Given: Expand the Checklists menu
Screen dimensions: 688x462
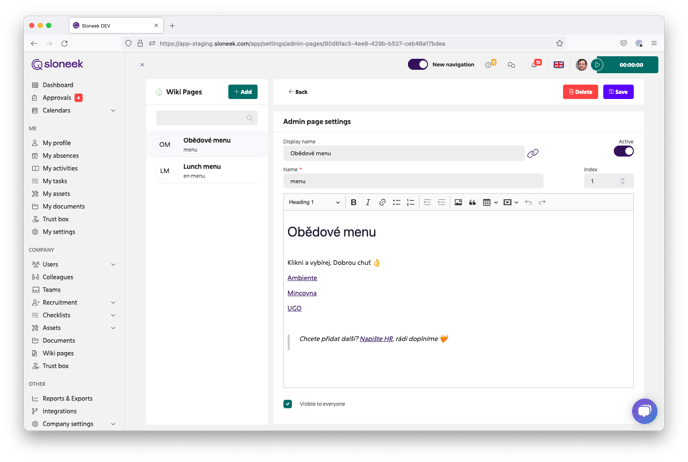Looking at the screenshot, I should (113, 315).
